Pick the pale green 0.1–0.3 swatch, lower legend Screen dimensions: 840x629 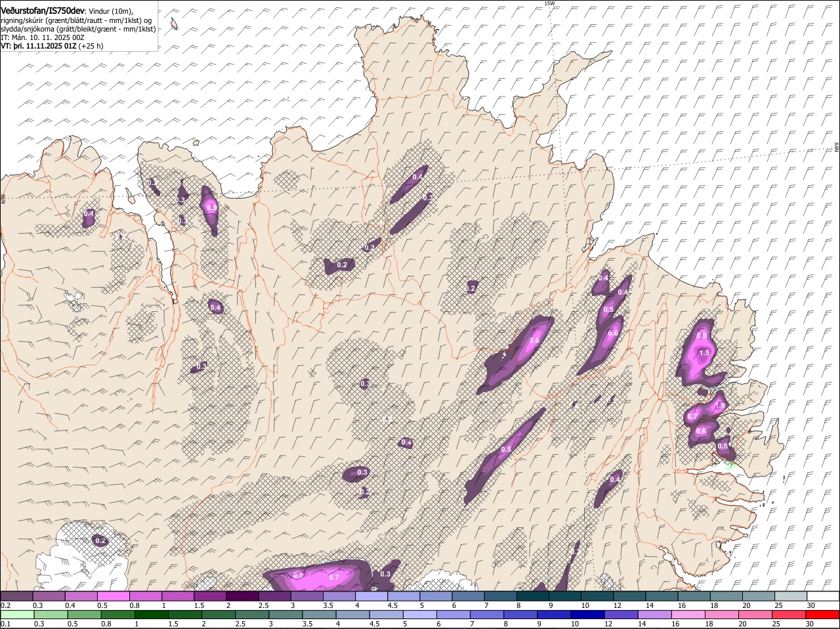pos(17,615)
